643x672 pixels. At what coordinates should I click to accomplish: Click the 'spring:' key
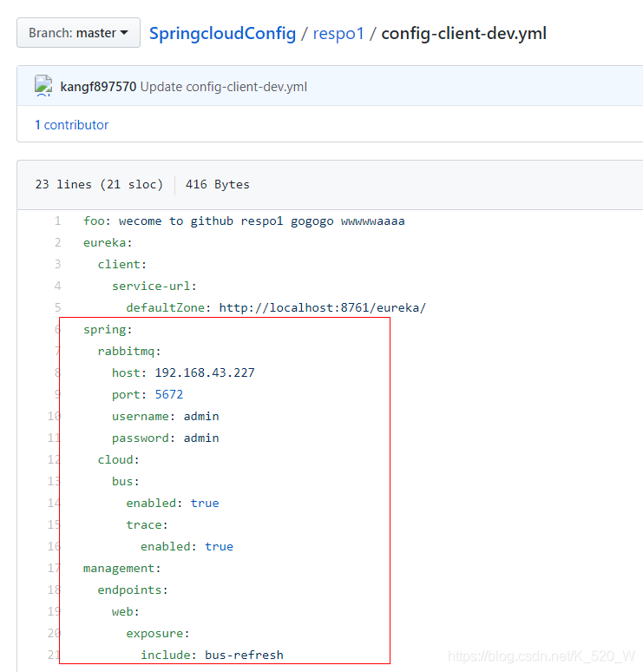click(x=108, y=330)
